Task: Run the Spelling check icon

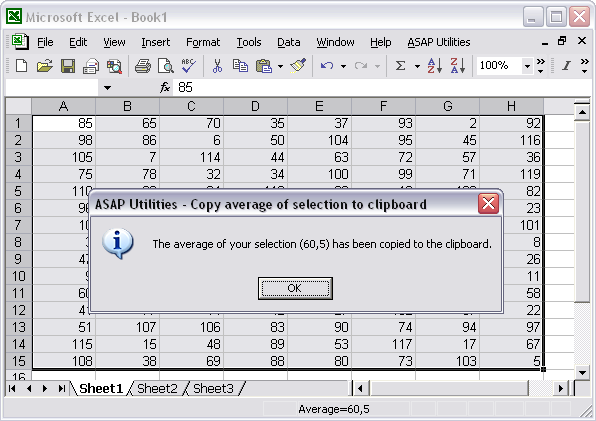Action: click(x=189, y=66)
